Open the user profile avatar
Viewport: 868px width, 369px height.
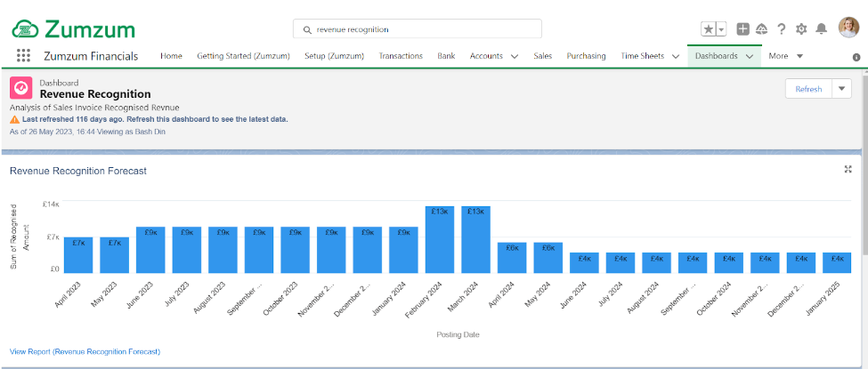point(848,28)
